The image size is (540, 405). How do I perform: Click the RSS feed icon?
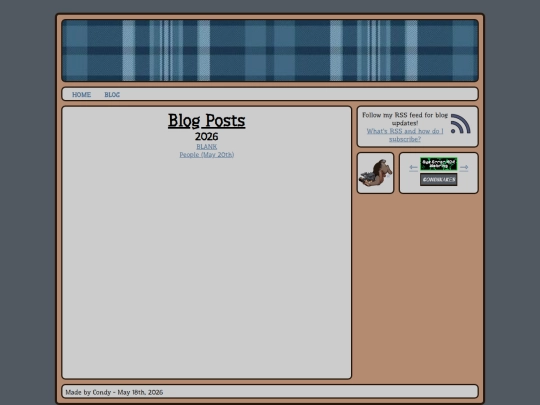coord(461,124)
